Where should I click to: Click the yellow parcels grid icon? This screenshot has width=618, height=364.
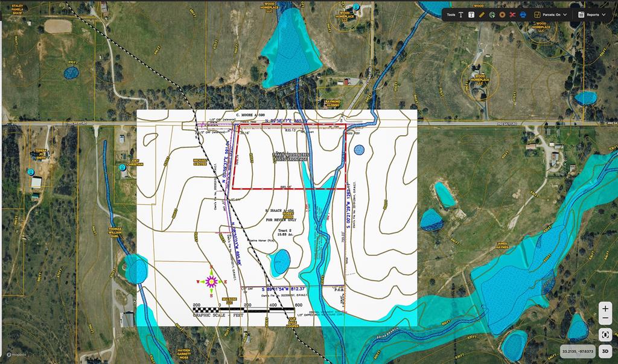(x=537, y=14)
